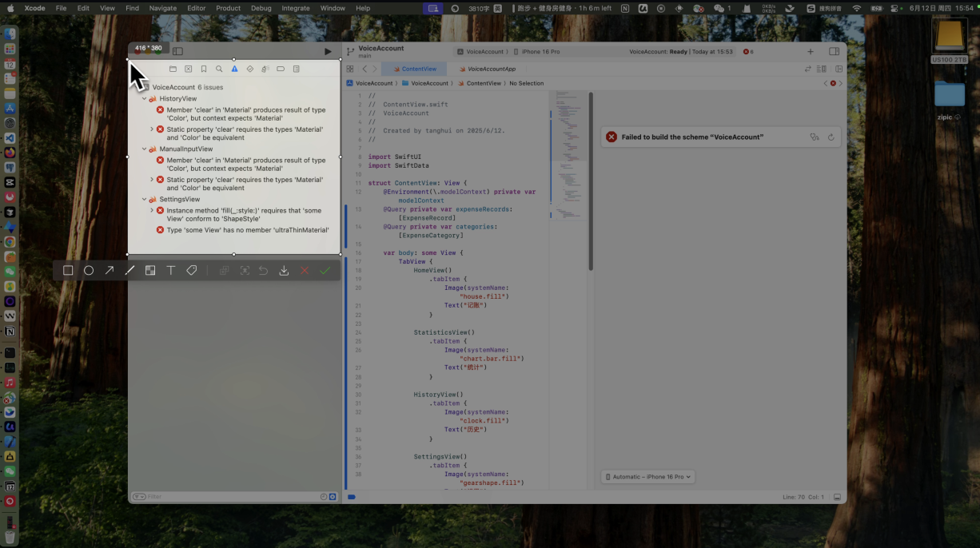980x548 pixels.
Task: Open the Product menu
Action: pos(228,8)
